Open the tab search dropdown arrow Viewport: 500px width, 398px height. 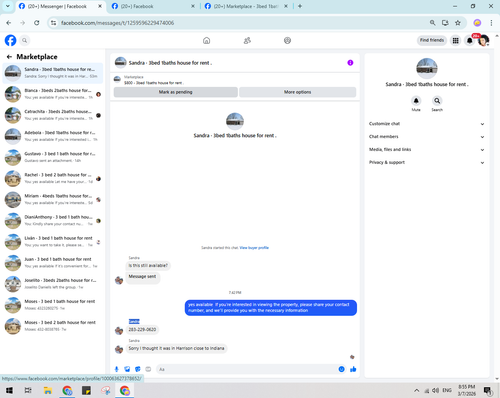7,6
